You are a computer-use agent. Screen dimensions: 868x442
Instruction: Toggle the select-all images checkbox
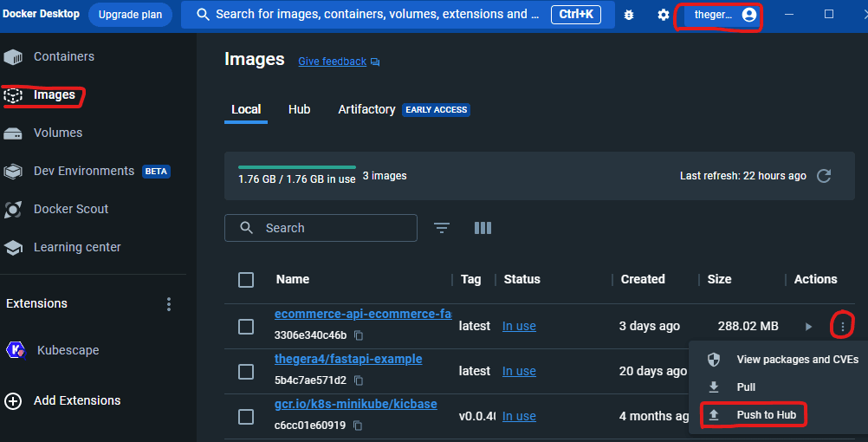pos(246,280)
